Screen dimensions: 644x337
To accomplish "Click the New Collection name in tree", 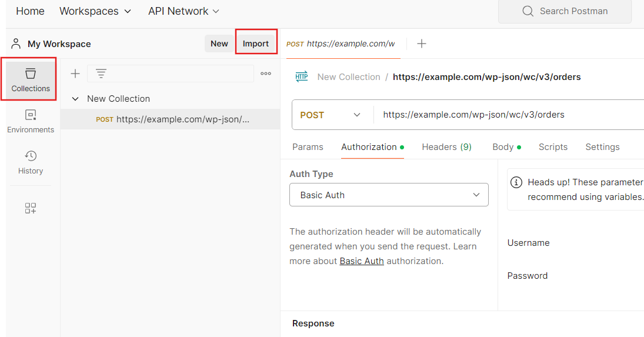I will 118,99.
